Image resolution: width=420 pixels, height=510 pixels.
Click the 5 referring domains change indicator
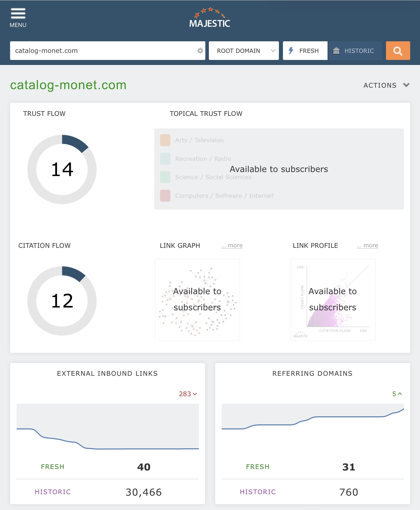point(397,394)
